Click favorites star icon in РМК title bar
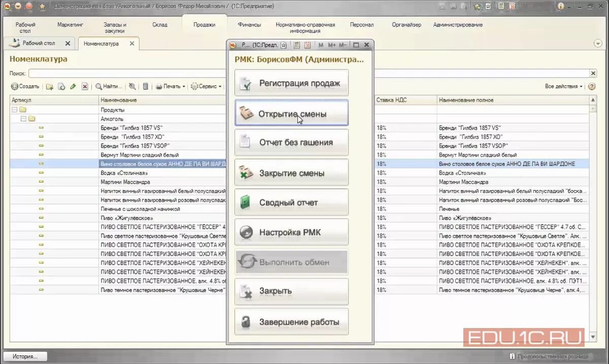Image resolution: width=609 pixels, height=364 pixels. pyautogui.click(x=284, y=45)
